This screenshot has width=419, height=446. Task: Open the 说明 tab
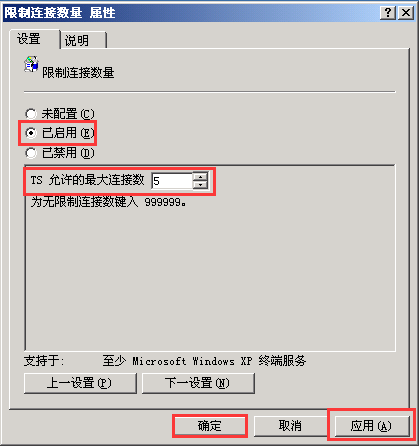[x=77, y=41]
